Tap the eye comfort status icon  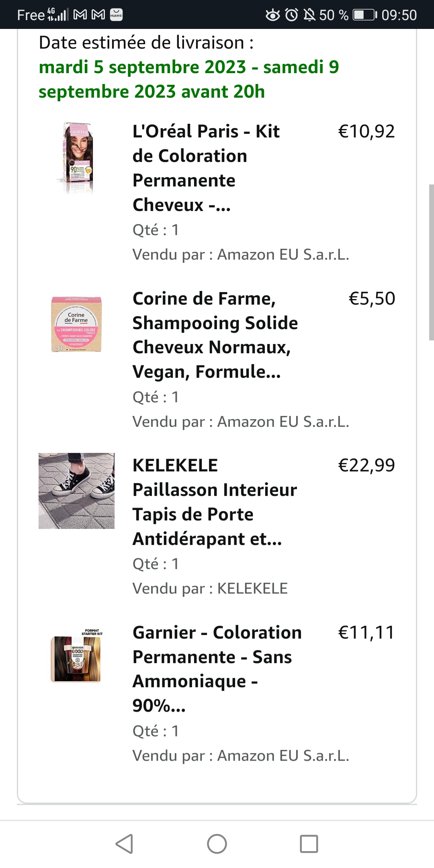(273, 15)
